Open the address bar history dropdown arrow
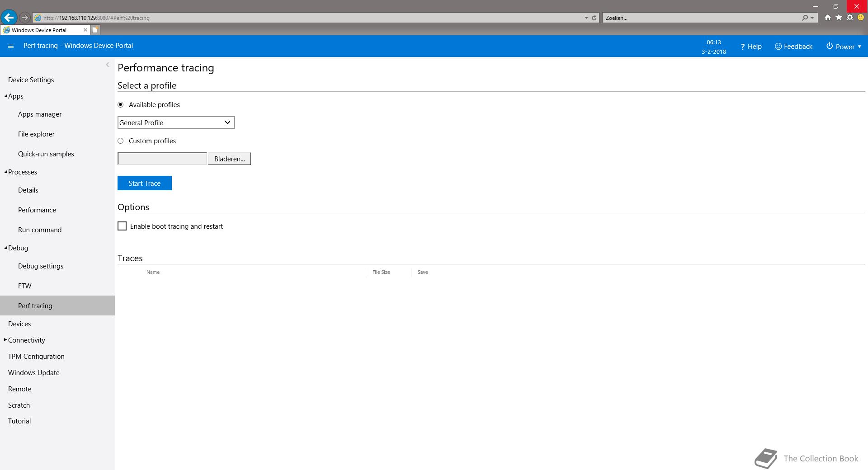This screenshot has width=868, height=470. [586, 18]
